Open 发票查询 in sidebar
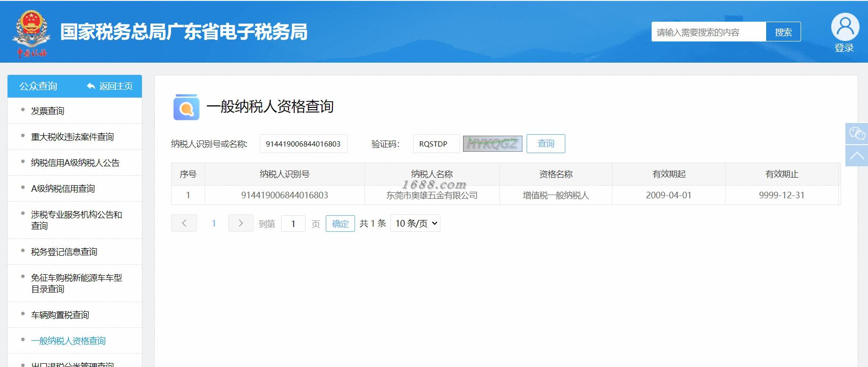The width and height of the screenshot is (868, 367). click(x=48, y=111)
